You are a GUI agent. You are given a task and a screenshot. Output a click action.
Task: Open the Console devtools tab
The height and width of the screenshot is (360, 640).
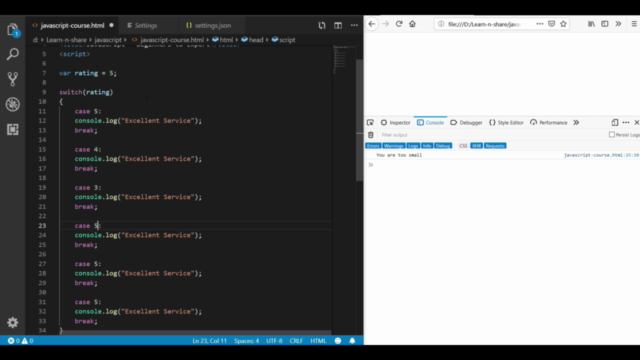pyautogui.click(x=430, y=122)
